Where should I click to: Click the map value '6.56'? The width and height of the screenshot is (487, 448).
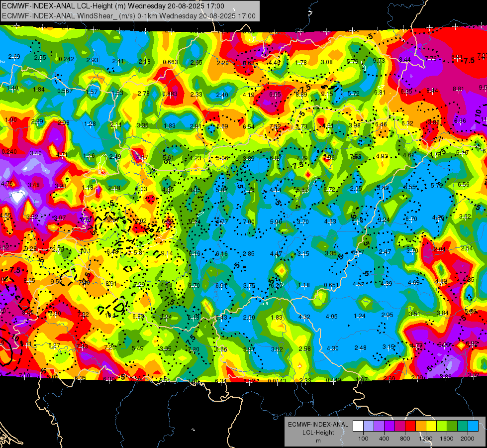(x=464, y=184)
